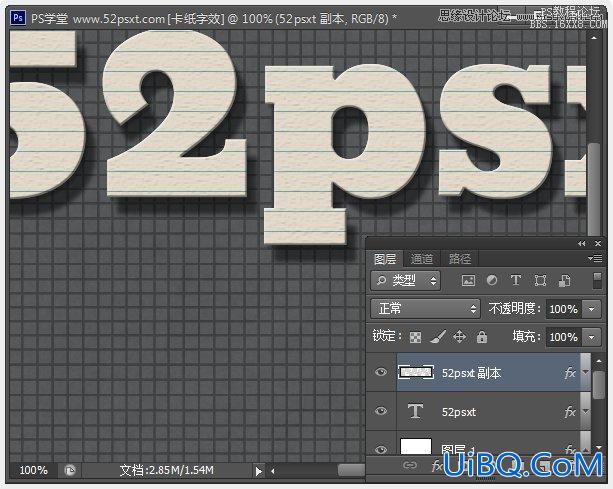Switch to the 图层 tab
613x489 pixels.
pyautogui.click(x=385, y=259)
